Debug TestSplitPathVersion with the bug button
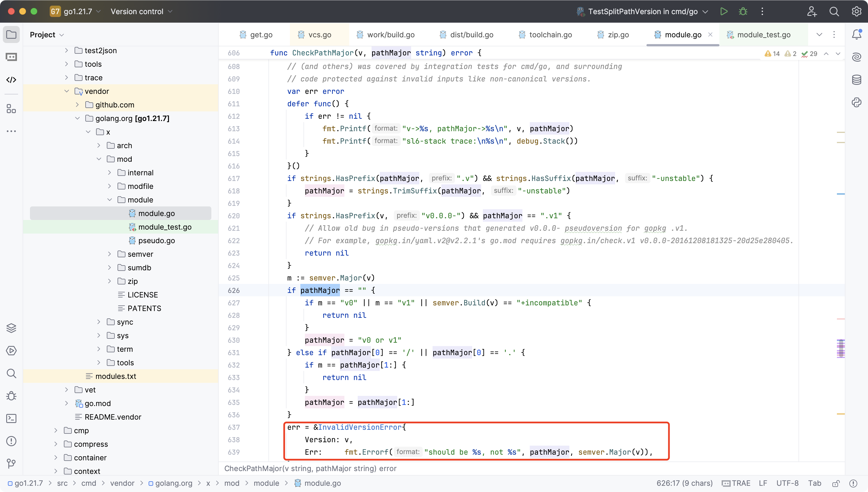 [x=743, y=12]
